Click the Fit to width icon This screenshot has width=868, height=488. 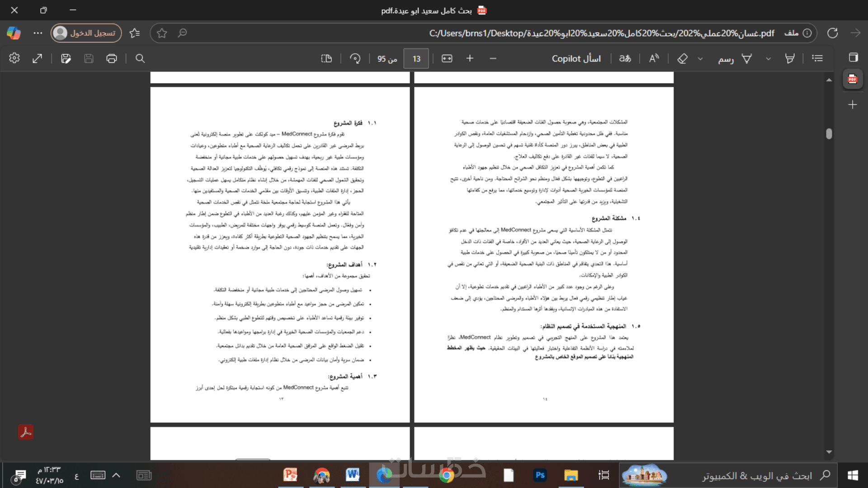[x=447, y=58]
